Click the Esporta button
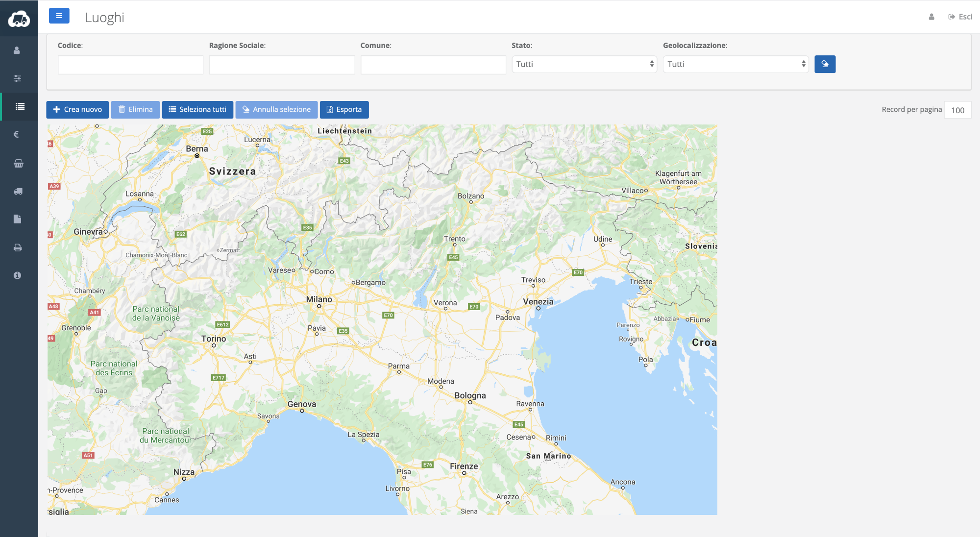The height and width of the screenshot is (537, 980). [344, 109]
